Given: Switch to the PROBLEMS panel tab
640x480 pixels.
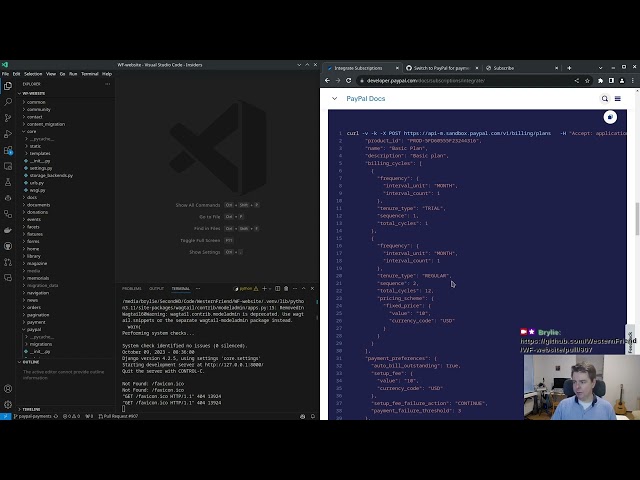Looking at the screenshot, I should (x=131, y=289).
